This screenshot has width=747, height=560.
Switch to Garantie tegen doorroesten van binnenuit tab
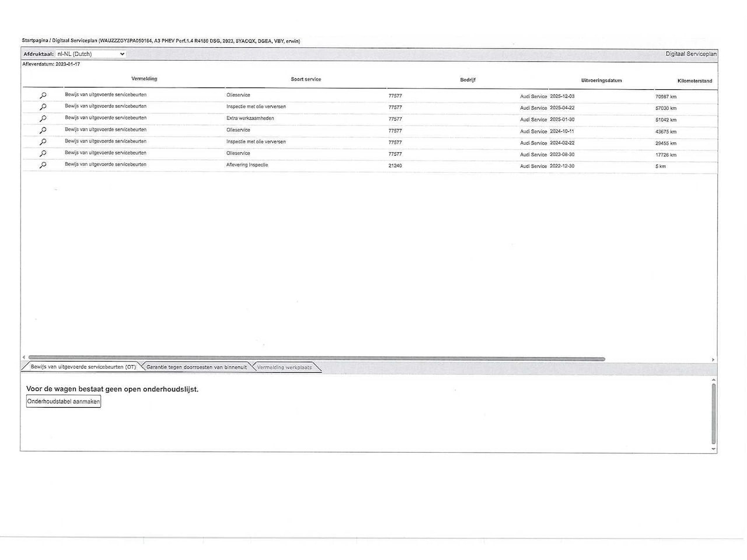[x=197, y=367]
